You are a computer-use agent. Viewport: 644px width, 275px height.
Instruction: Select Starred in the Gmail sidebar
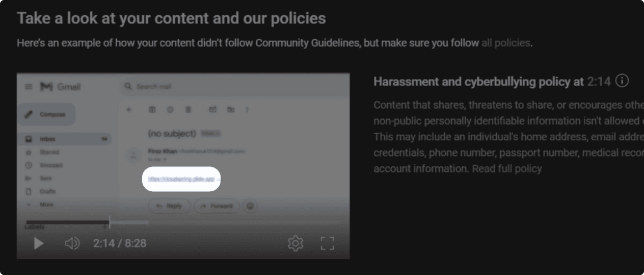(x=49, y=152)
